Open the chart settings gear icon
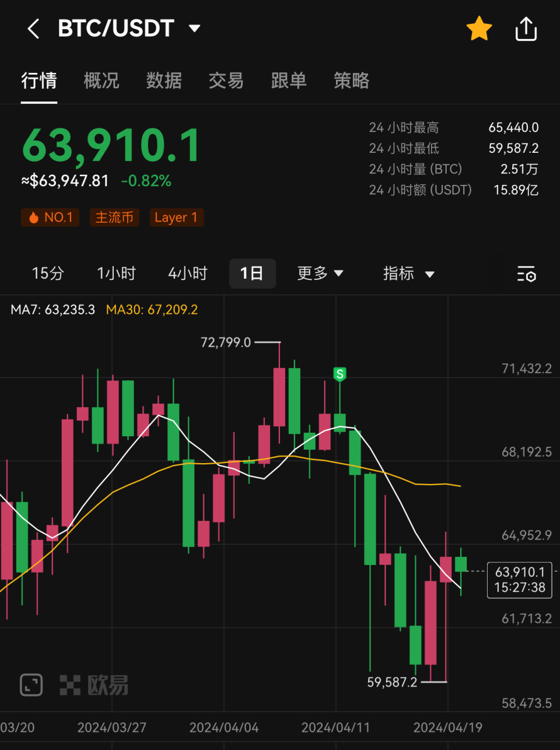This screenshot has height=750, width=560. point(526,274)
